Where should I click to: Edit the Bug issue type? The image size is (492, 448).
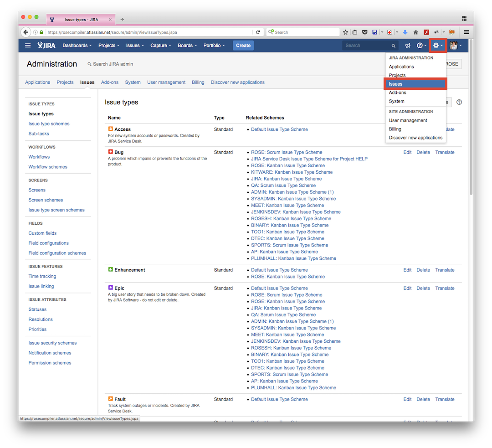click(x=407, y=152)
